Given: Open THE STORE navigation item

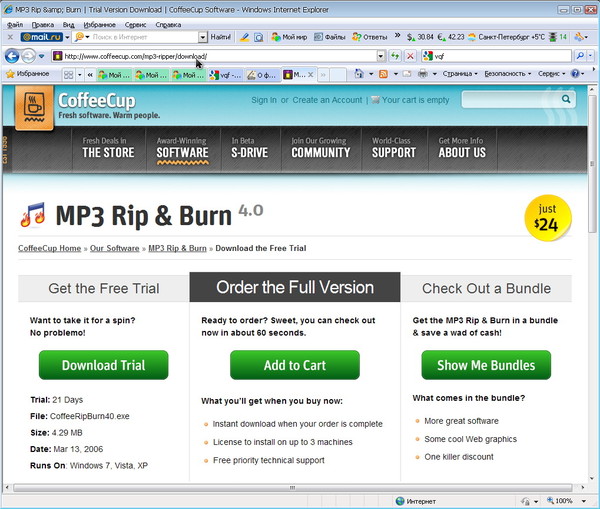Looking at the screenshot, I should (108, 148).
